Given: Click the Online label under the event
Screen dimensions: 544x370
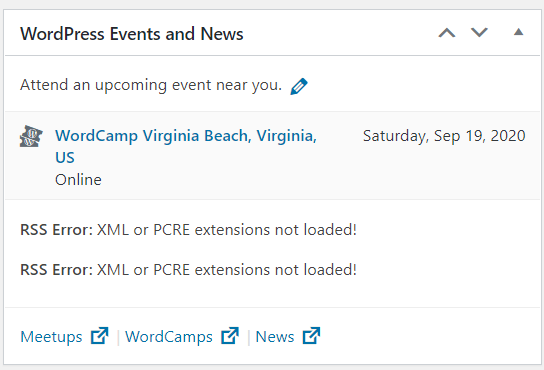Looking at the screenshot, I should pyautogui.click(x=78, y=180).
